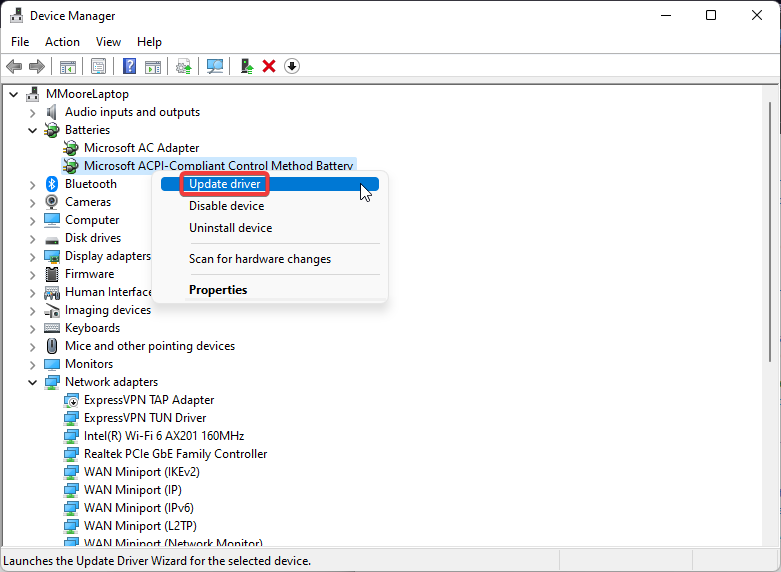The height and width of the screenshot is (572, 781).
Task: Click the Show/Hide Action Pane icon
Action: (153, 66)
